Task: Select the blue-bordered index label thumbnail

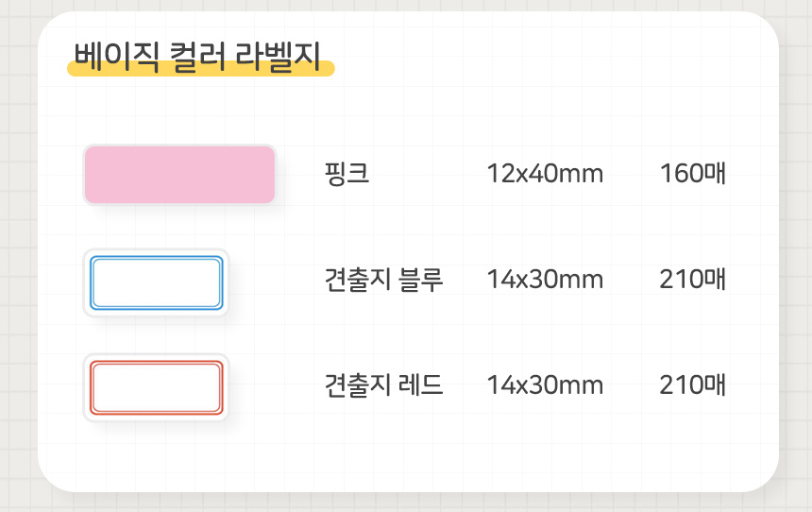Action: (x=156, y=282)
